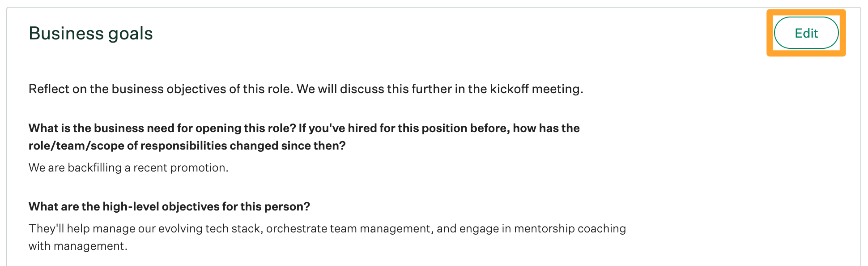The image size is (868, 266).
Task: Click the evolving tech stack answer text
Action: 327,228
